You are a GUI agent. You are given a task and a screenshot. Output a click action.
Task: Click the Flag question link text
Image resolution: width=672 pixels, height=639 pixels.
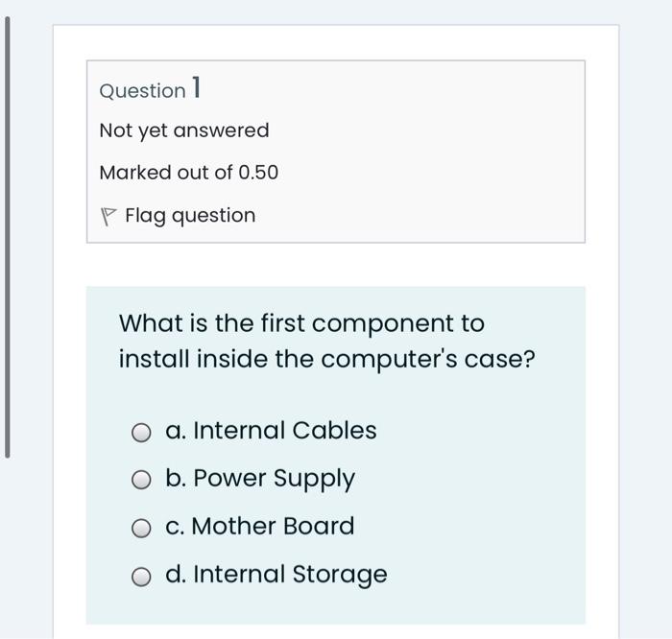(x=190, y=216)
